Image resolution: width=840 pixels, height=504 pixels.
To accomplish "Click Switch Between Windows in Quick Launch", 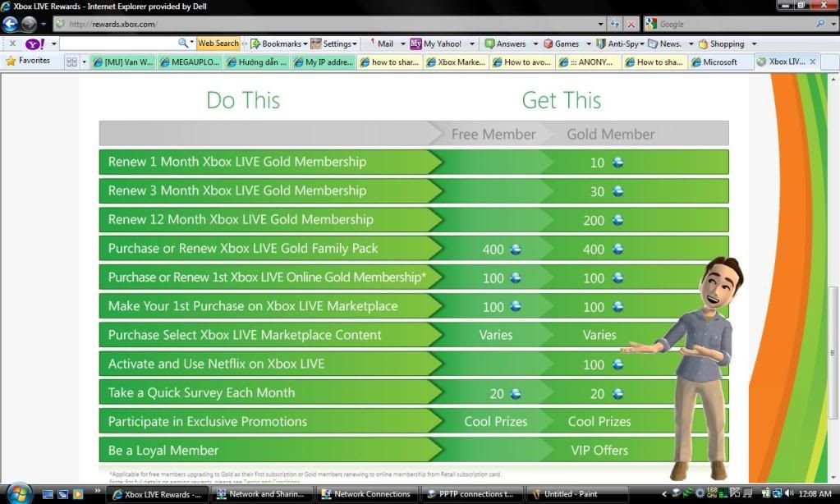I will [x=62, y=494].
